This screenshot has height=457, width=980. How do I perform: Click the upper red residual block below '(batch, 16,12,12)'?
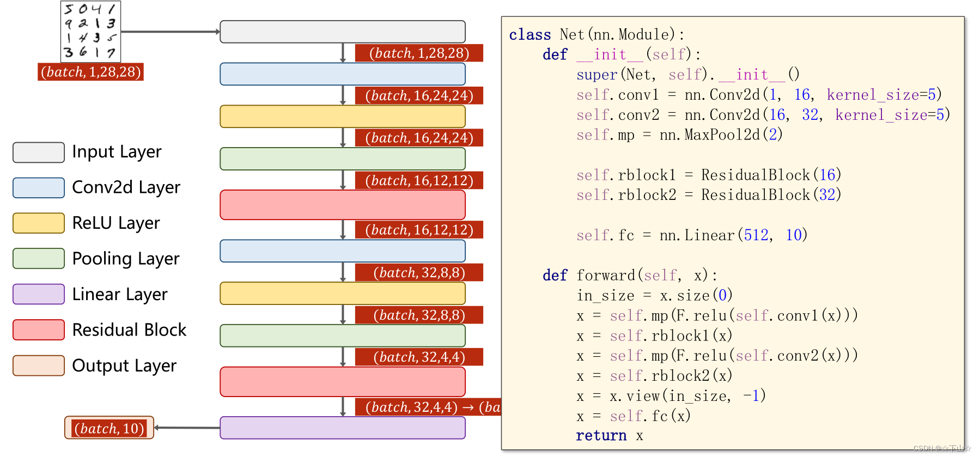point(343,205)
